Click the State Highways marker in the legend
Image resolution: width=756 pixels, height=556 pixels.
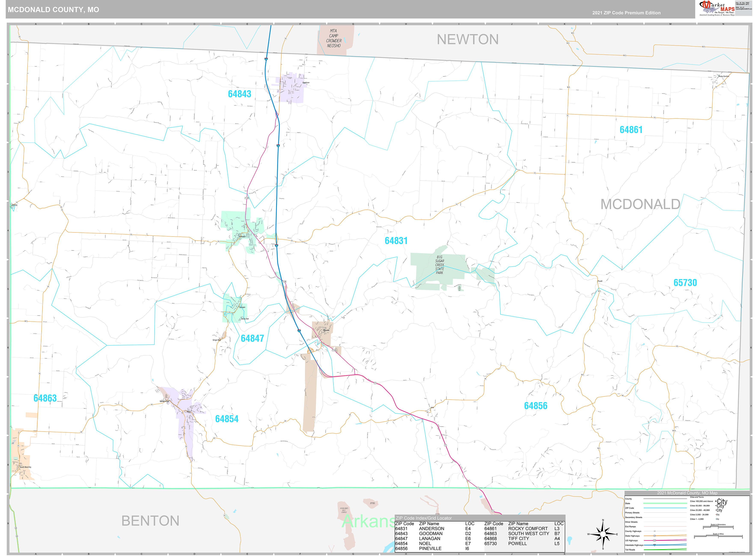(x=655, y=536)
